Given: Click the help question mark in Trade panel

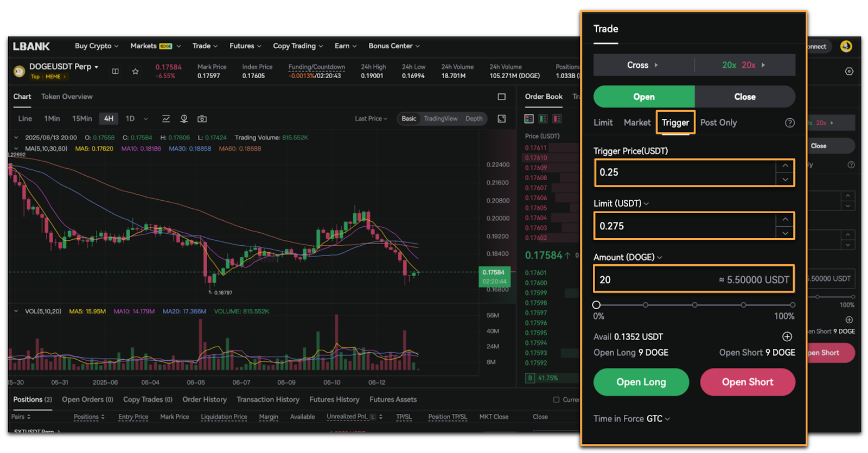Looking at the screenshot, I should tap(789, 123).
